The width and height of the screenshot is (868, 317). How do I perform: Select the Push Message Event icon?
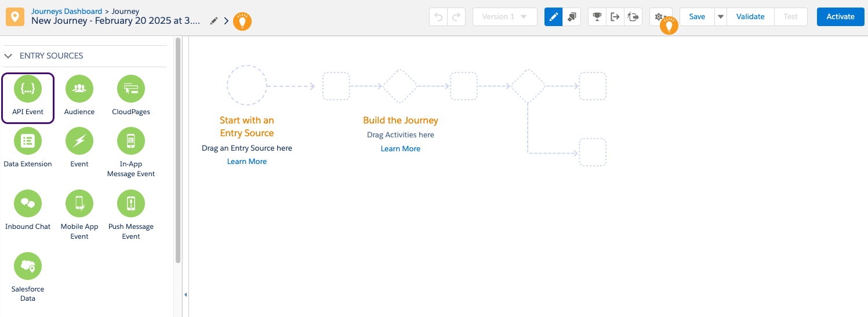(131, 203)
